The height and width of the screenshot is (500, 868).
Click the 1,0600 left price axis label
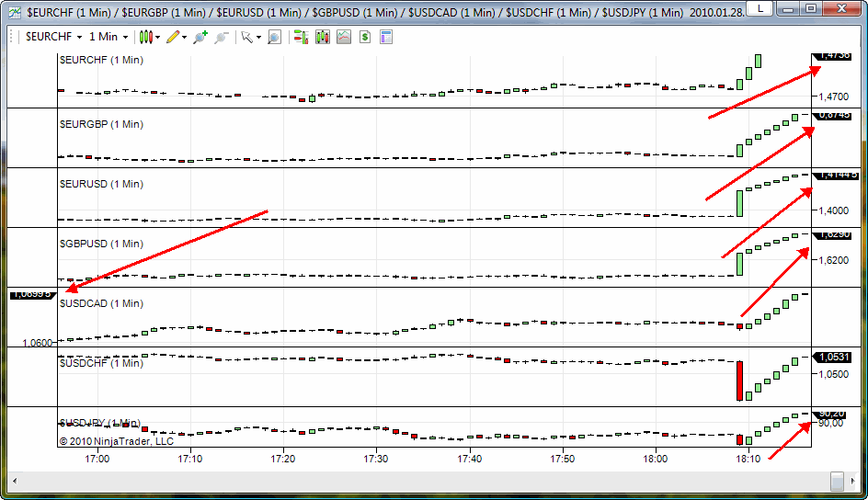[x=38, y=343]
